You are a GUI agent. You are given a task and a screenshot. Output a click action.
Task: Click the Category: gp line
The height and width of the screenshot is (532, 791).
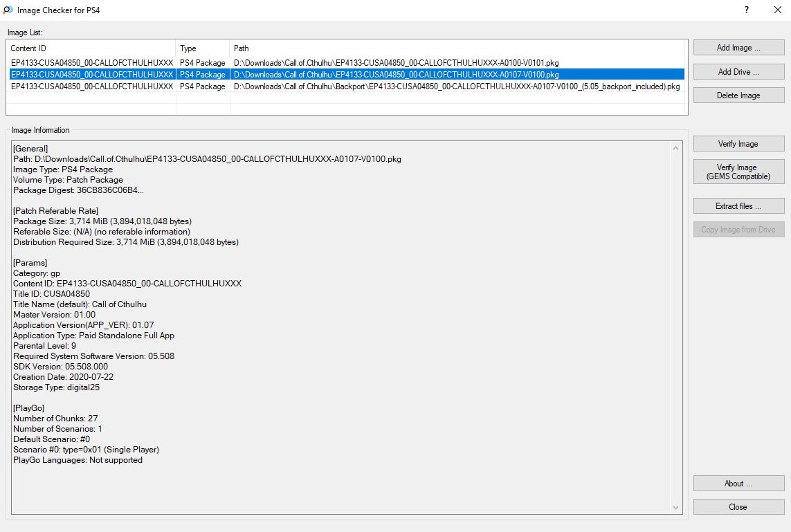pos(36,273)
